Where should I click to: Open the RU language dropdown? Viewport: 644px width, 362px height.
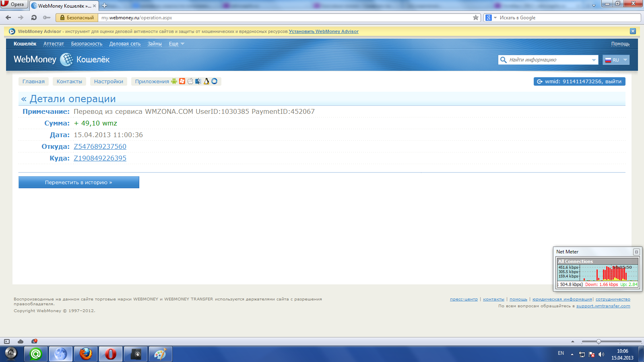[x=616, y=60]
